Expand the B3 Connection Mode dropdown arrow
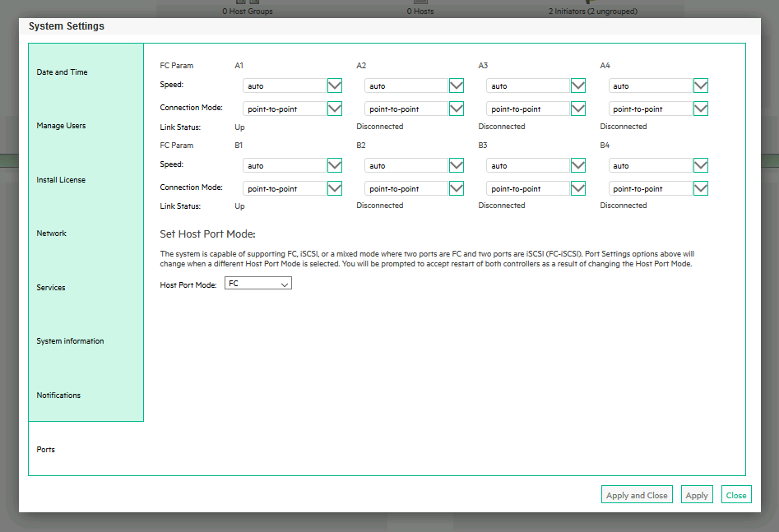 [x=578, y=188]
